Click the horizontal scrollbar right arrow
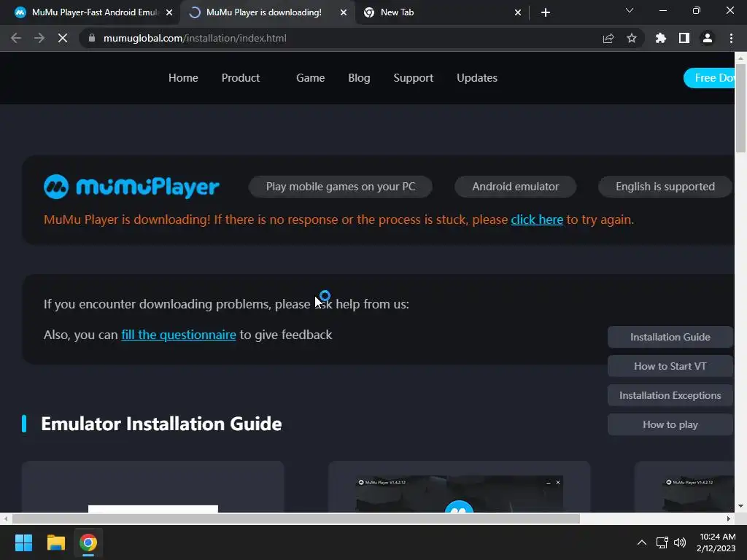 [x=729, y=518]
